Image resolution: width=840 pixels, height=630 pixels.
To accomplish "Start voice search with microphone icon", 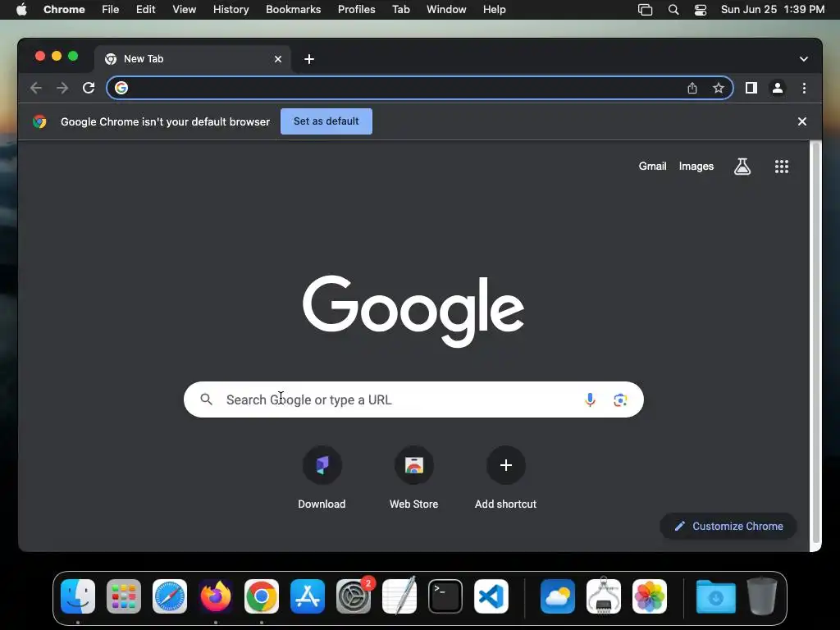I will [590, 399].
